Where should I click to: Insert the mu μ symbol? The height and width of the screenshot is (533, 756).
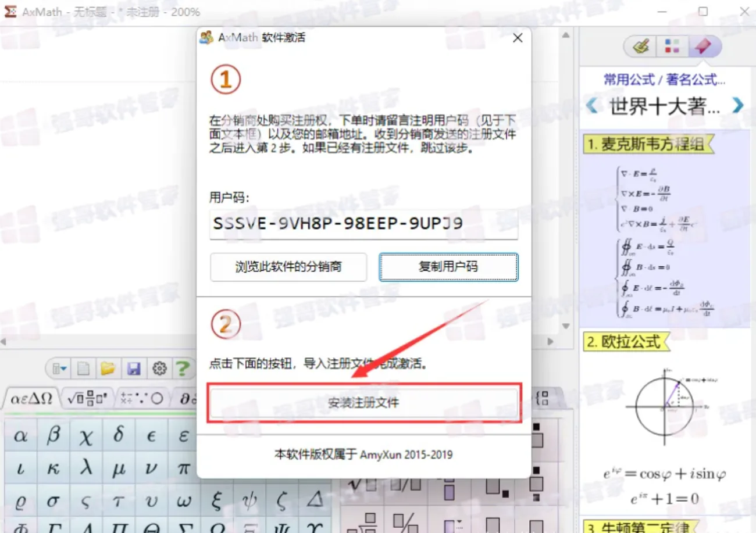coord(119,468)
